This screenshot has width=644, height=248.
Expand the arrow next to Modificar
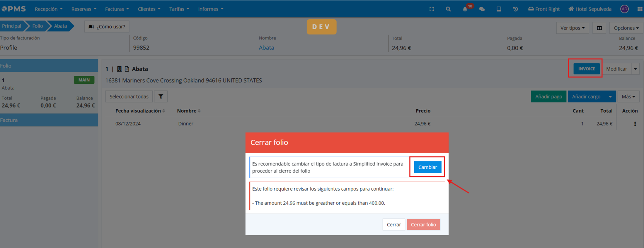(x=635, y=69)
